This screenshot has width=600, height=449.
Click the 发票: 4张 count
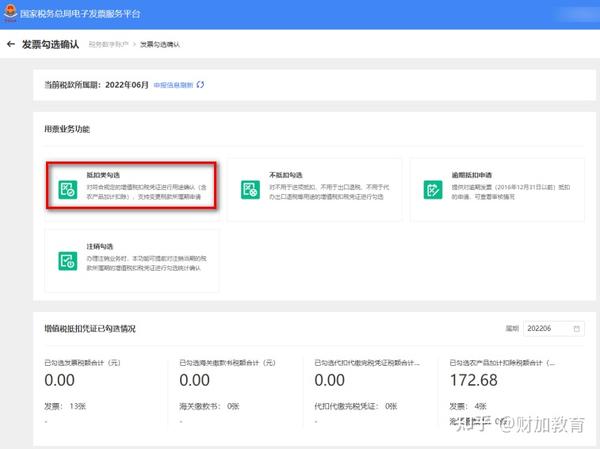468,406
